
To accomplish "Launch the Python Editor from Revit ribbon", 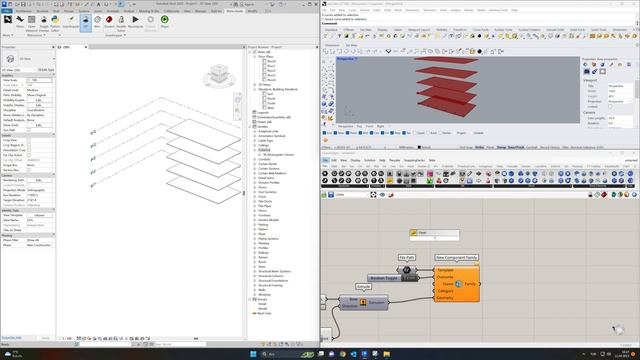I will (55, 23).
